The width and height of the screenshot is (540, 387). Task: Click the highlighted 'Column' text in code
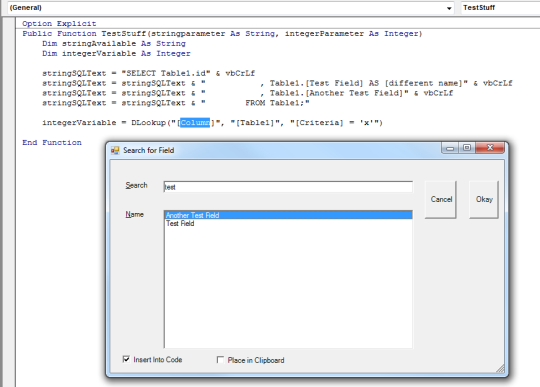pyautogui.click(x=195, y=123)
